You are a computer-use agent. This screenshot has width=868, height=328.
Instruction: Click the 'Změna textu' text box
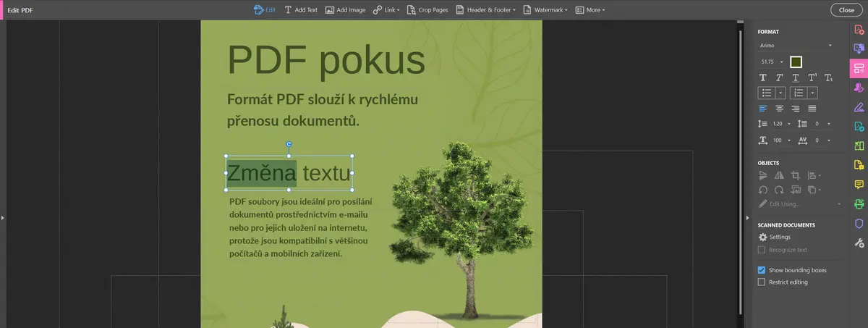point(289,173)
